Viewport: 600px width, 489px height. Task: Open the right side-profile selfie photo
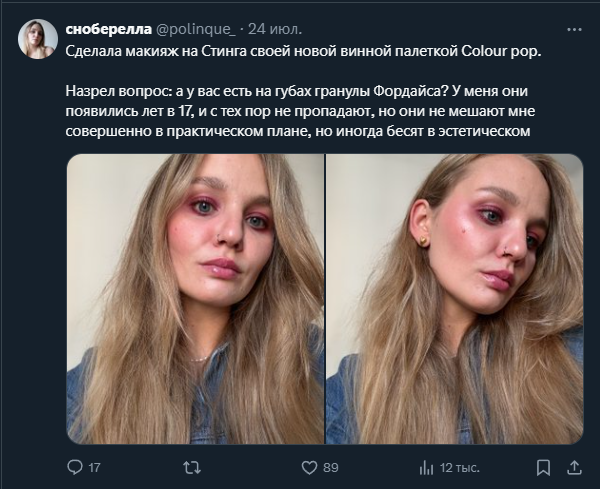[454, 299]
